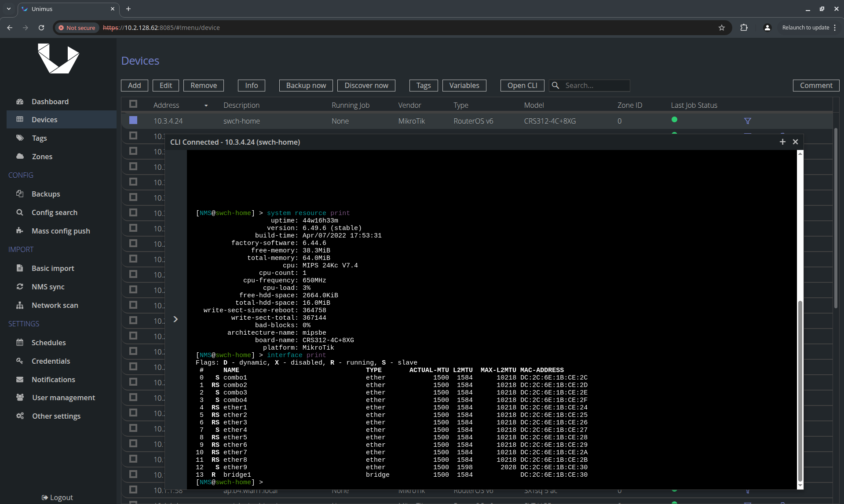Uncheck the 10.3.4.24 device checkbox
This screenshot has height=504, width=844.
(x=133, y=121)
